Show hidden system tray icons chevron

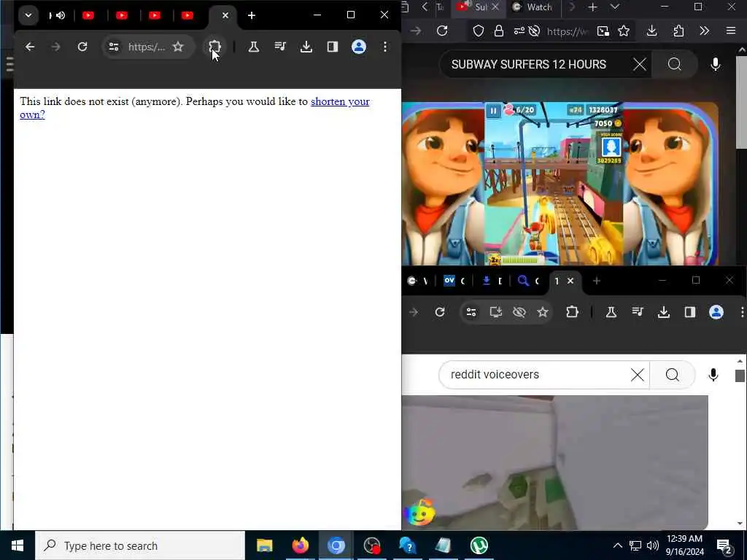click(617, 545)
